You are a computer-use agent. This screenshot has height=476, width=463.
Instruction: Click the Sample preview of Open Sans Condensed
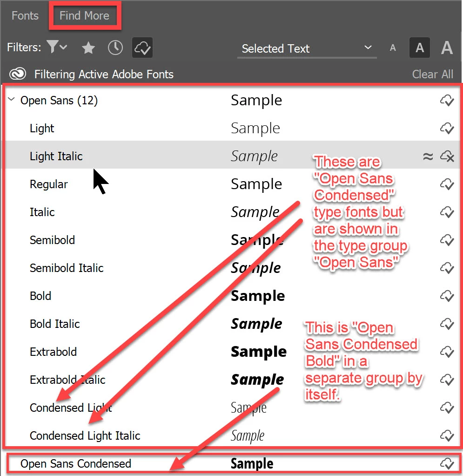coord(252,463)
